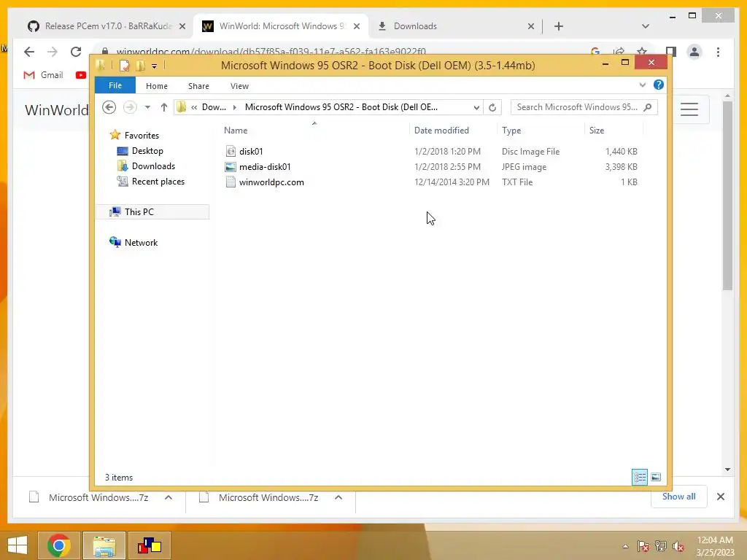Screen dimensions: 747x560
Task: Click File Explorer taskbar icon
Action: click(x=104, y=545)
